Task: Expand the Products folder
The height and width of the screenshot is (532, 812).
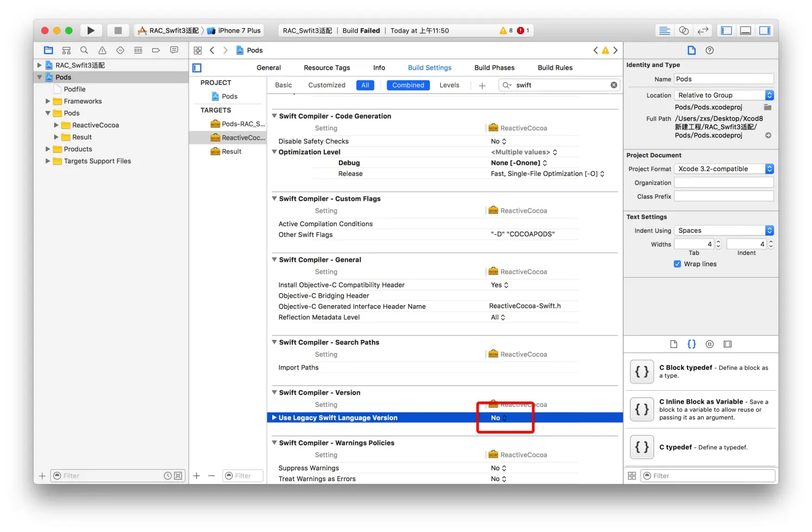Action: 48,149
